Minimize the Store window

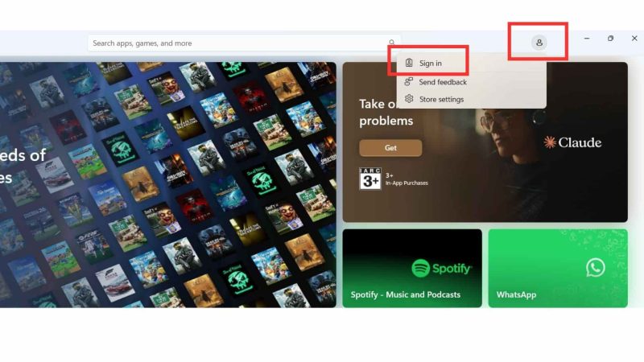coord(587,38)
